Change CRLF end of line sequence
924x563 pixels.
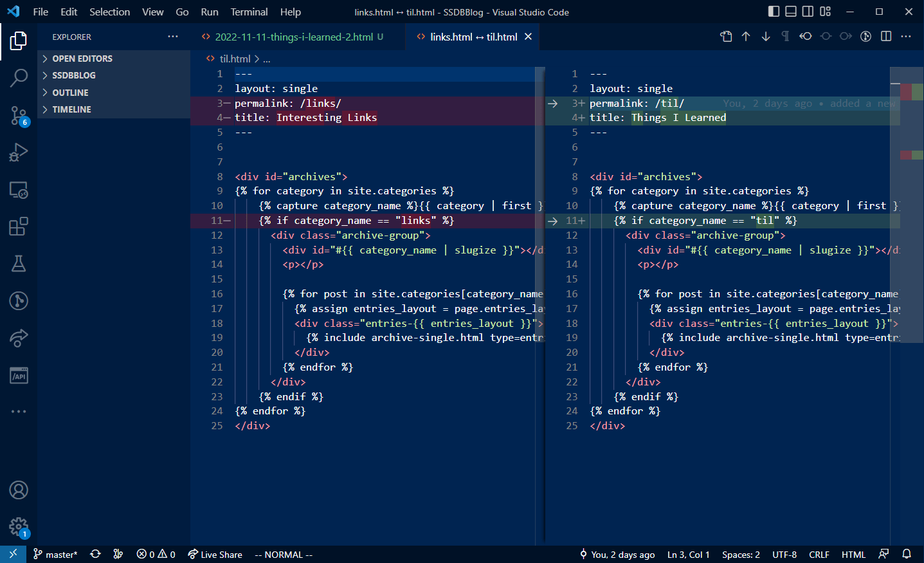[819, 554]
